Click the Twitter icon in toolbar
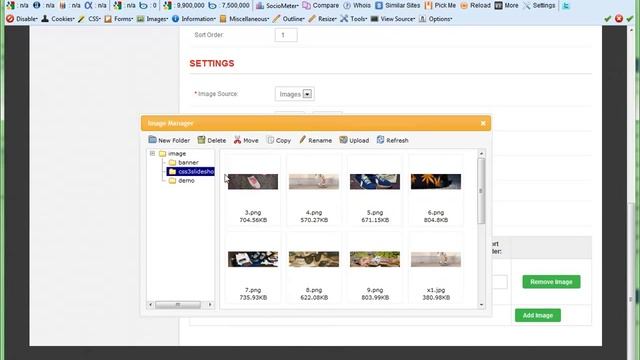The image size is (640, 360). pyautogui.click(x=566, y=6)
